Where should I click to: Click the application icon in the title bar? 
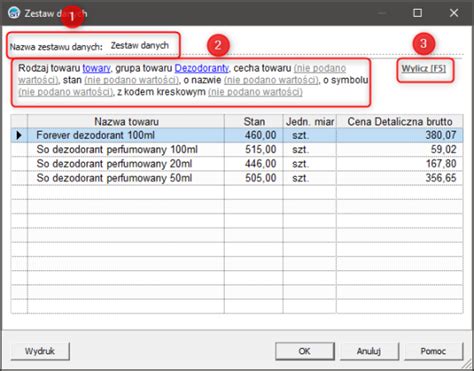pyautogui.click(x=14, y=13)
